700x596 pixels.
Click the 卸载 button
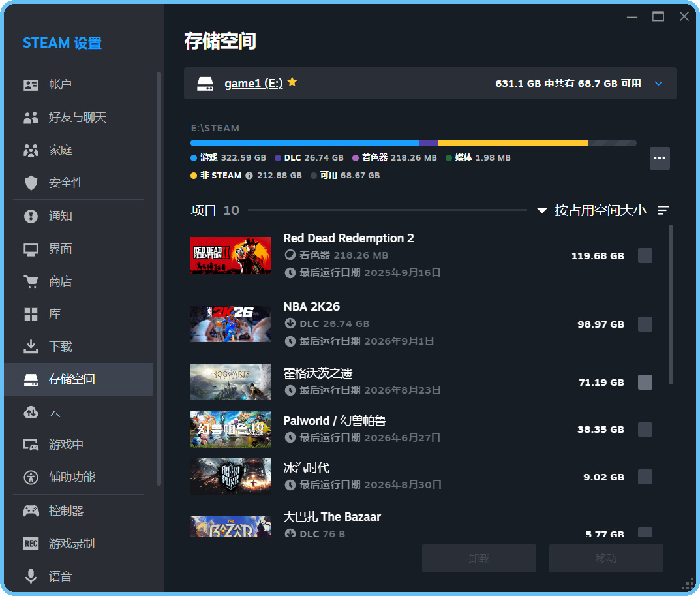479,559
